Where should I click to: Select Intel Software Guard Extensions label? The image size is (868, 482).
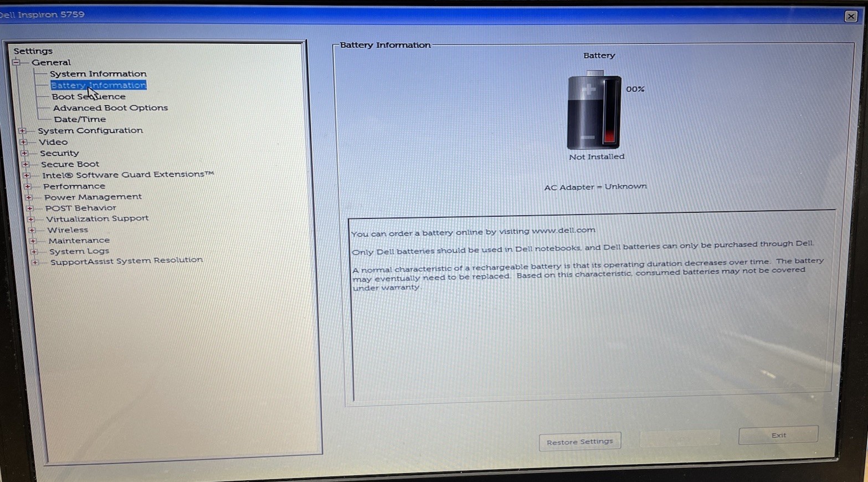click(x=128, y=175)
